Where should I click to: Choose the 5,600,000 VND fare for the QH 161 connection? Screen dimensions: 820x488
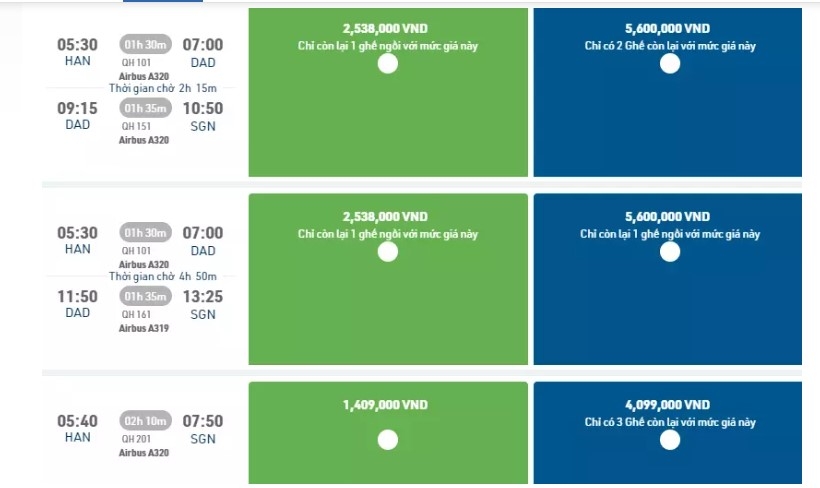670,251
